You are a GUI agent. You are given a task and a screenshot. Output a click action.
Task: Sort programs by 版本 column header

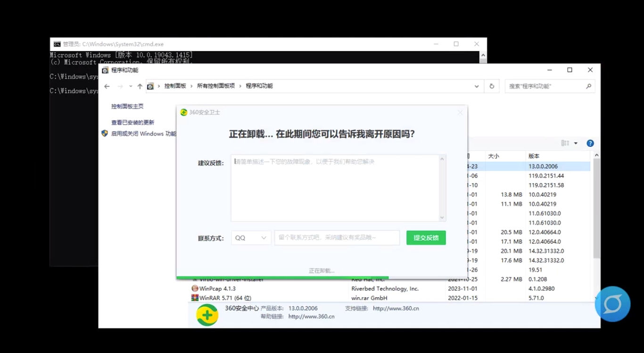[x=558, y=156]
